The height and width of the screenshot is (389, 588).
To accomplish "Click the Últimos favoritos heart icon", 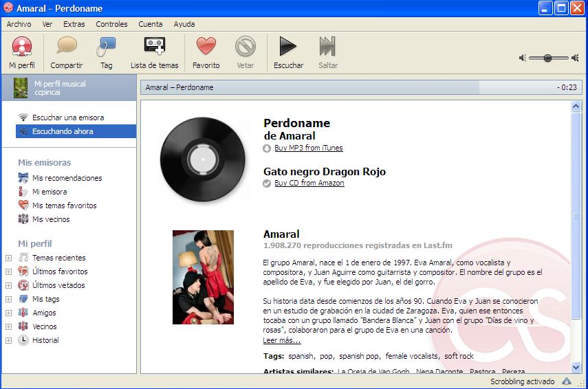I will pos(23,271).
